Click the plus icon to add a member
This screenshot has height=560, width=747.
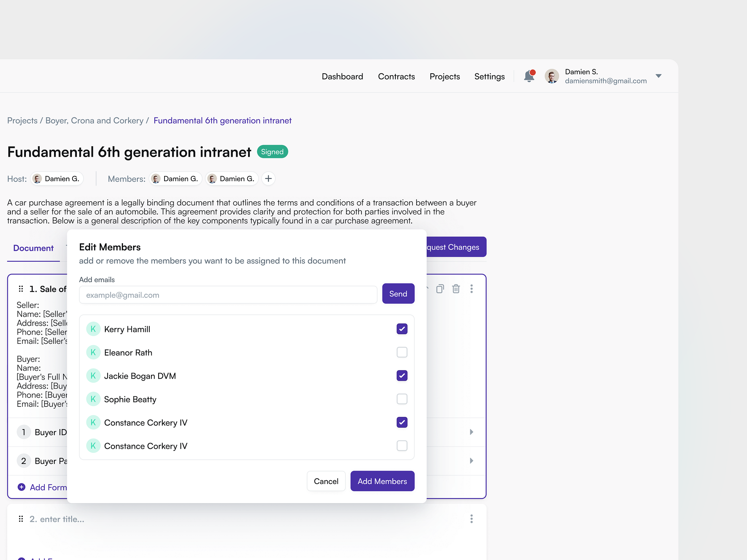tap(268, 178)
